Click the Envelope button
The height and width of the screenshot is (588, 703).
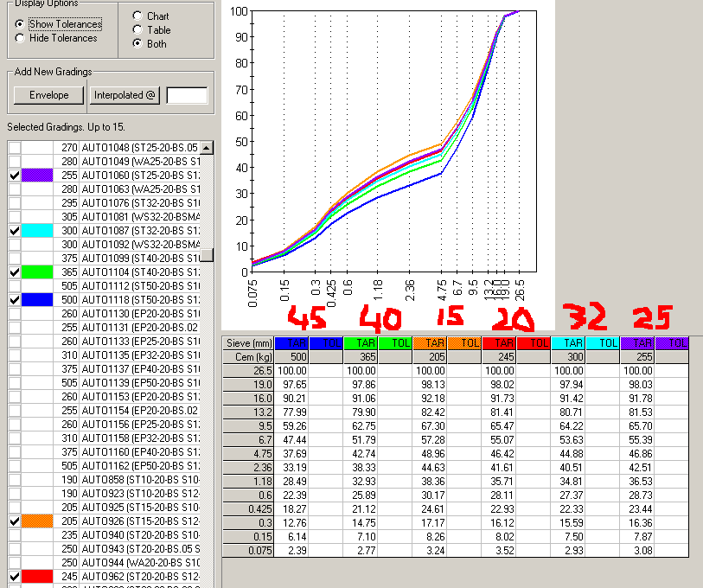(x=49, y=95)
